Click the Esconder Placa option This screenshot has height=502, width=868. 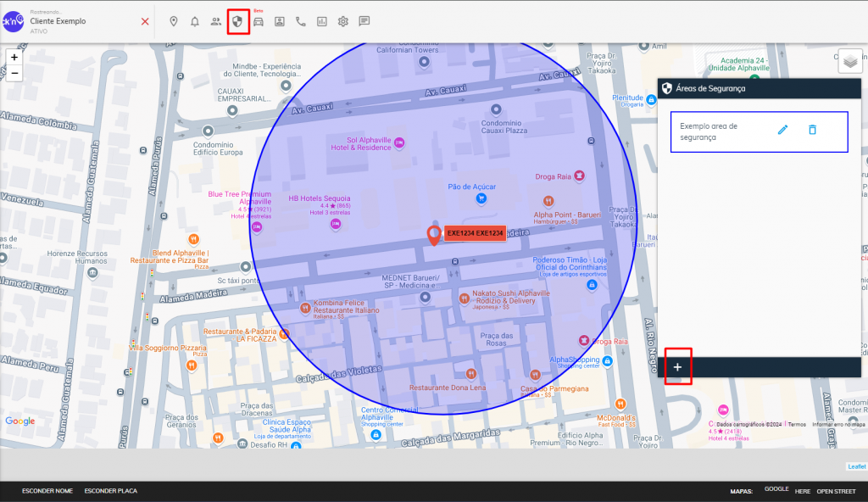tap(111, 491)
